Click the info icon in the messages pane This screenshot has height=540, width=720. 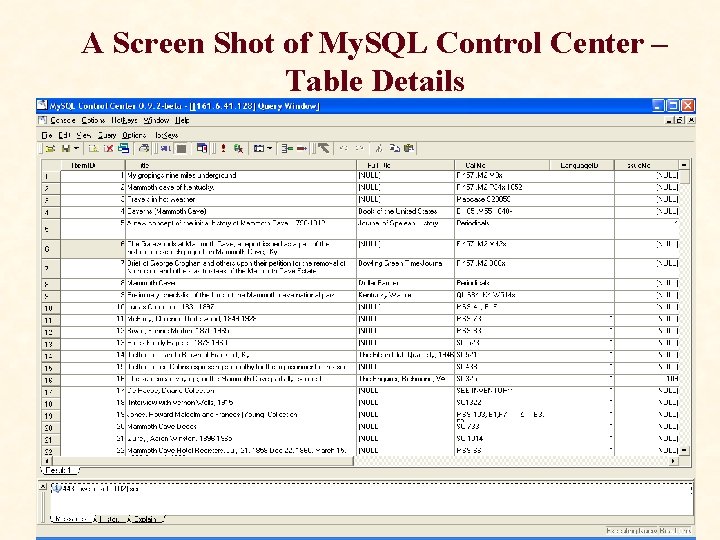(x=56, y=489)
